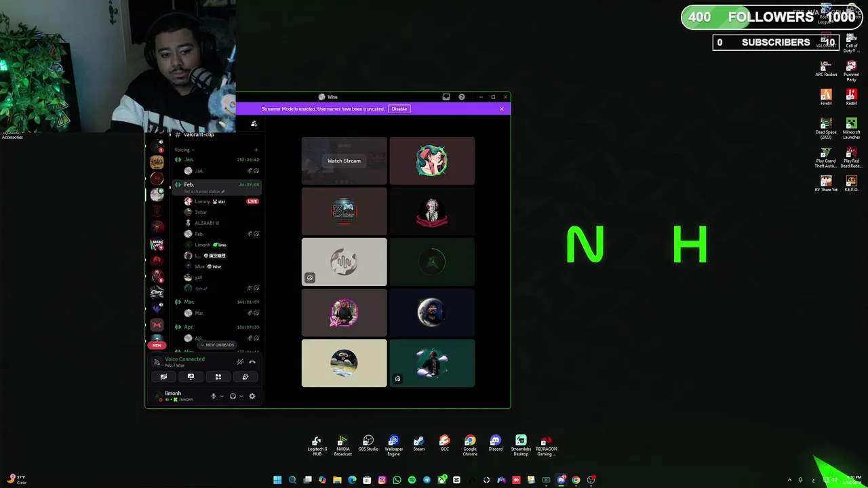Open the FiveM desktop shortcut

coord(826,98)
